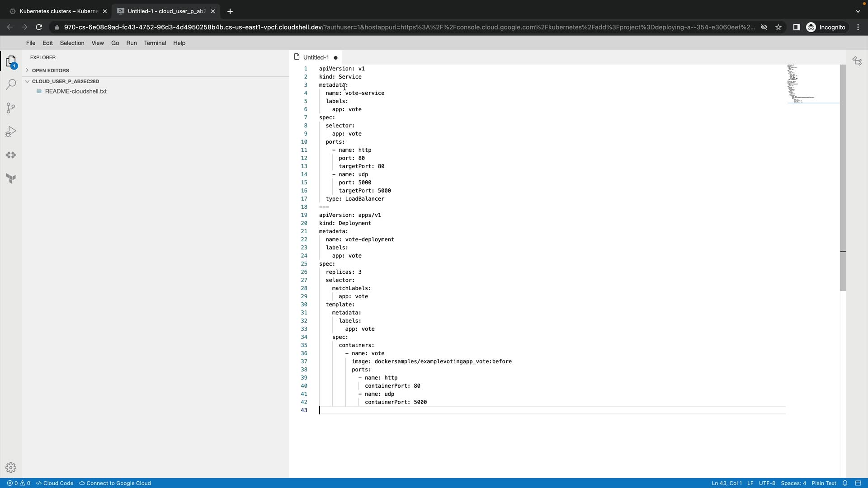The image size is (868, 488).
Task: Open the Plain Text language mode selector
Action: 823,483
